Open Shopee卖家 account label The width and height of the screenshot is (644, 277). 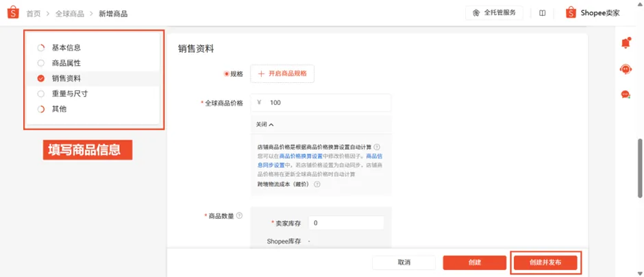600,13
